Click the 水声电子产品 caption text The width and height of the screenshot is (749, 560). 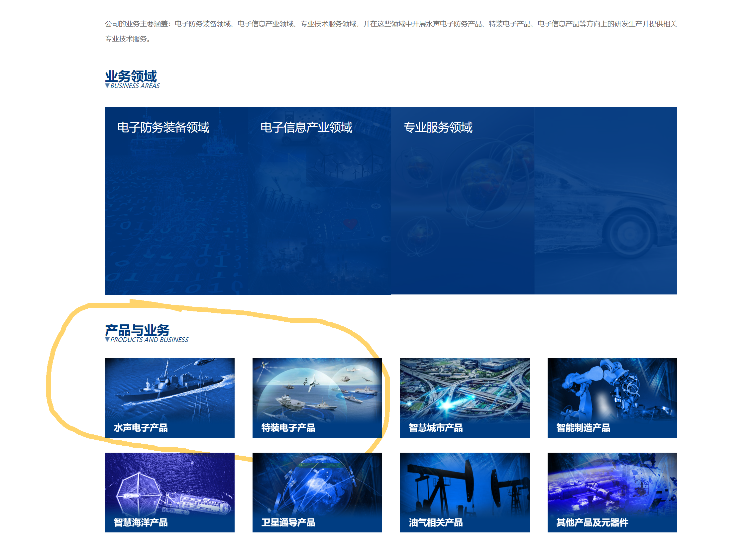[x=141, y=428]
